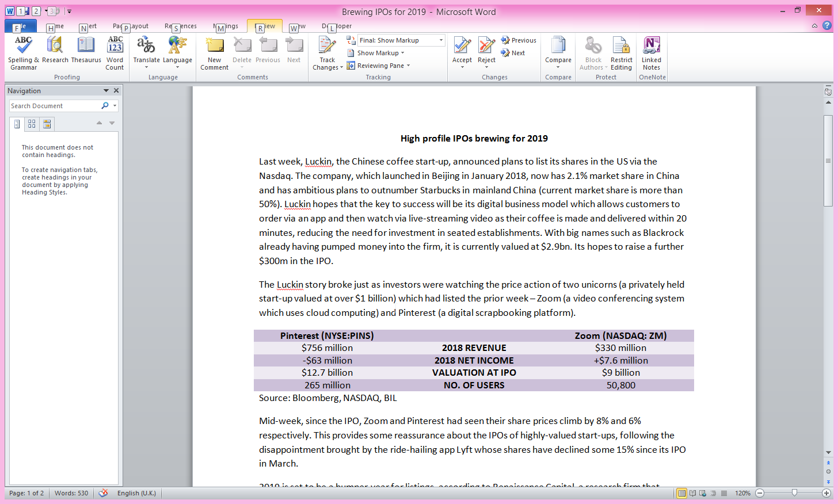Open the Thesaurus
The height and width of the screenshot is (504, 838).
point(86,49)
